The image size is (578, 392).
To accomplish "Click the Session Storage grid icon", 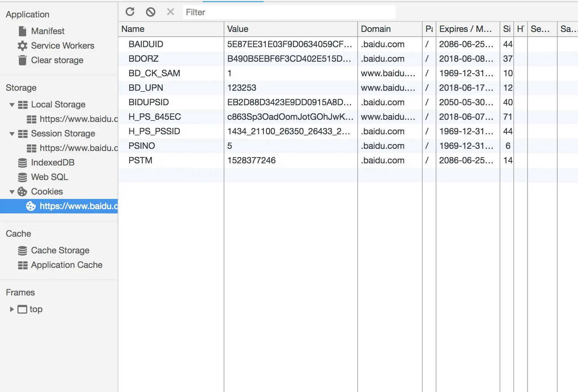I will [x=23, y=134].
